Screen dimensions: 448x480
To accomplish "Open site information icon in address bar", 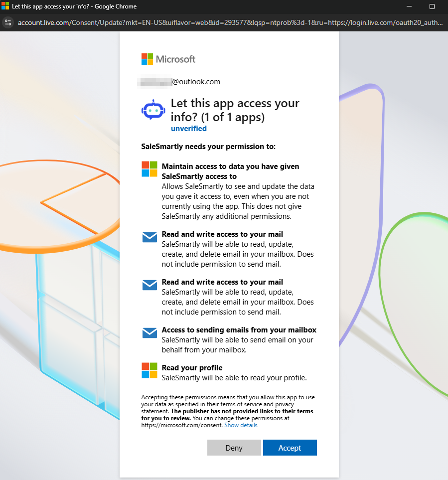I will [7, 22].
